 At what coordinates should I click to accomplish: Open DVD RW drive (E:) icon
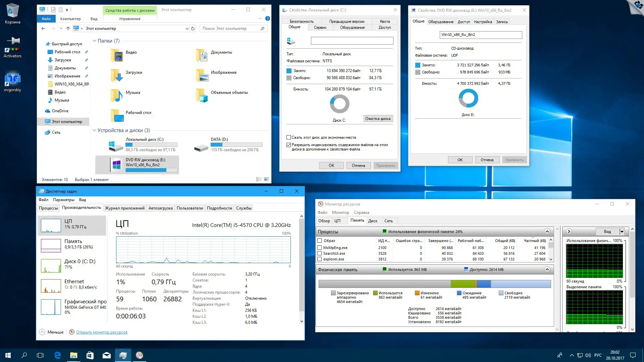click(x=116, y=164)
